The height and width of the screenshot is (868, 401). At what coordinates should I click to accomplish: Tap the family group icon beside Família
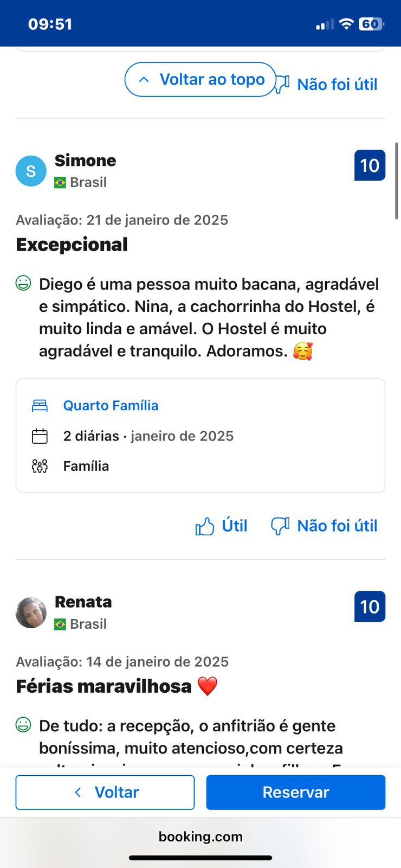pyautogui.click(x=40, y=466)
